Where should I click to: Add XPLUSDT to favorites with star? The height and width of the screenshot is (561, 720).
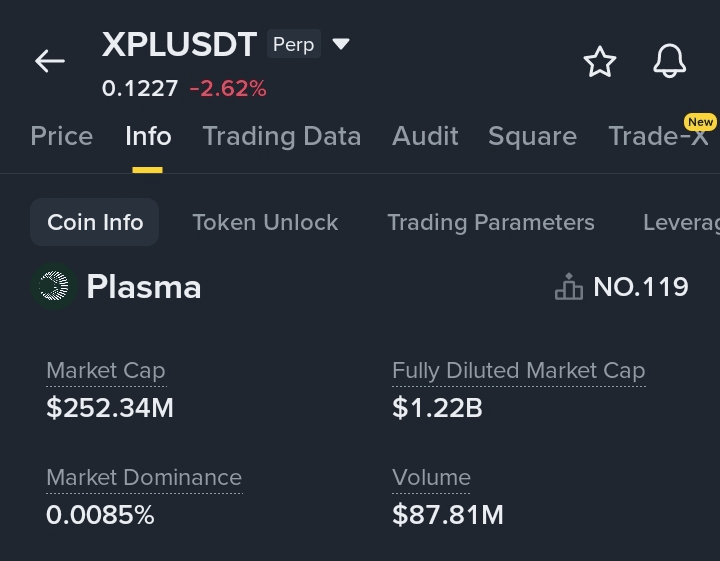pos(600,62)
